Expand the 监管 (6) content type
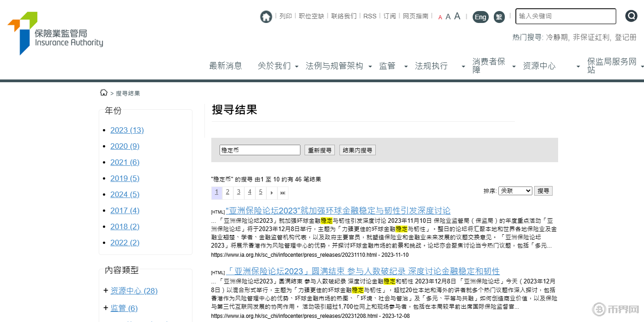644x322 pixels. 106,308
